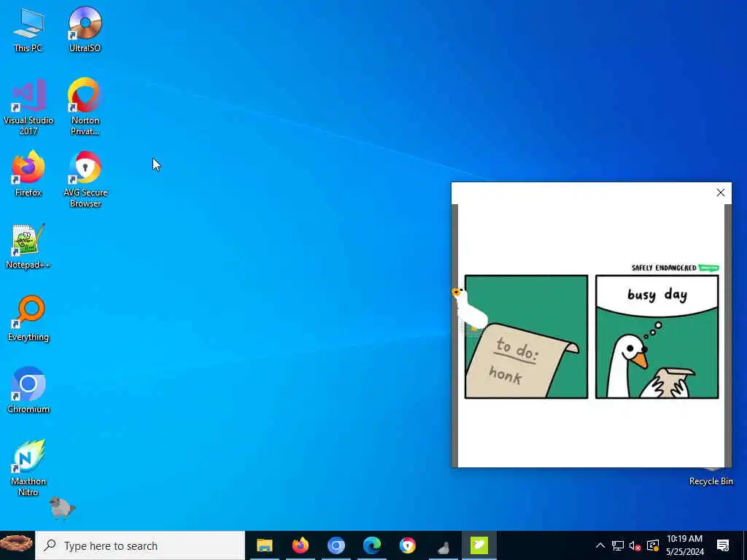Select the Chromium desktop shortcut
The image size is (747, 560).
[28, 390]
